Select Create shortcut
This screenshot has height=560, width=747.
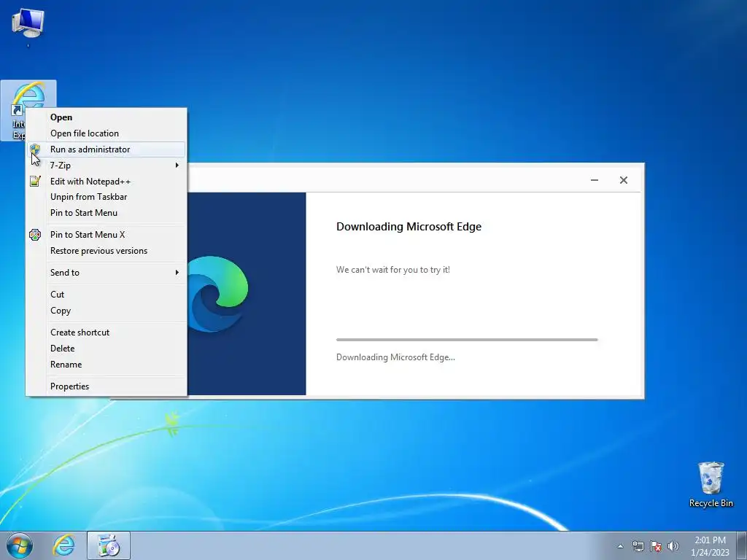(107, 332)
